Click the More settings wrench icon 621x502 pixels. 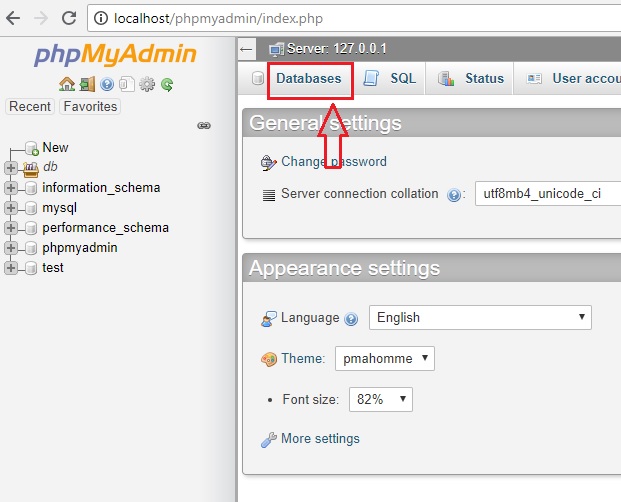coord(269,440)
